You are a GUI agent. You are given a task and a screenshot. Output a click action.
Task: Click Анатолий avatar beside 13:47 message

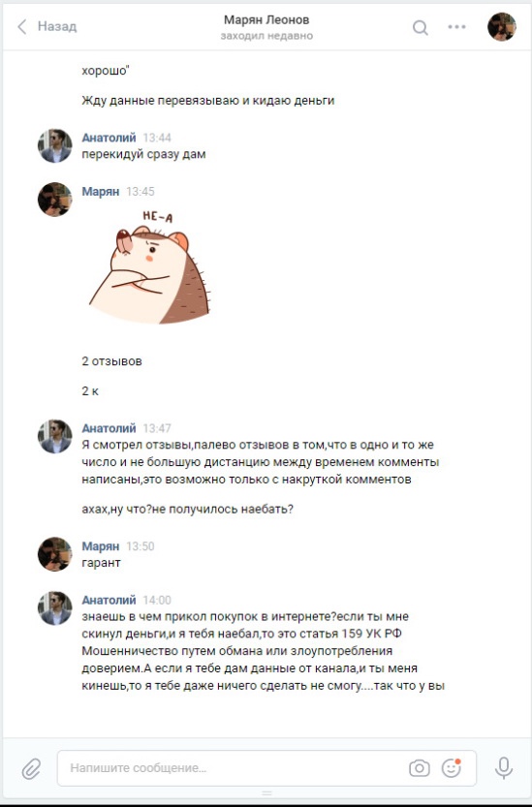pyautogui.click(x=54, y=436)
